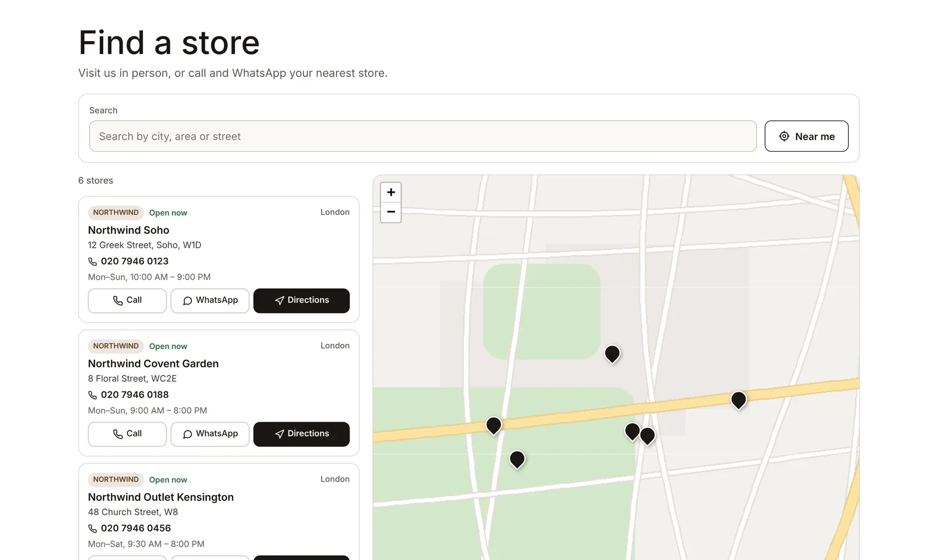Select the left pin of the overlapping pair
Screen dimensions: 938x560
pos(631,432)
